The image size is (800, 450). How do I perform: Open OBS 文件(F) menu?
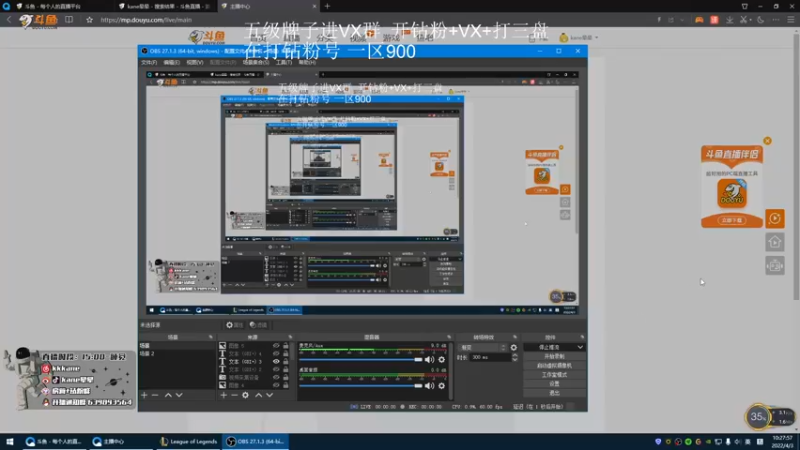coord(149,62)
